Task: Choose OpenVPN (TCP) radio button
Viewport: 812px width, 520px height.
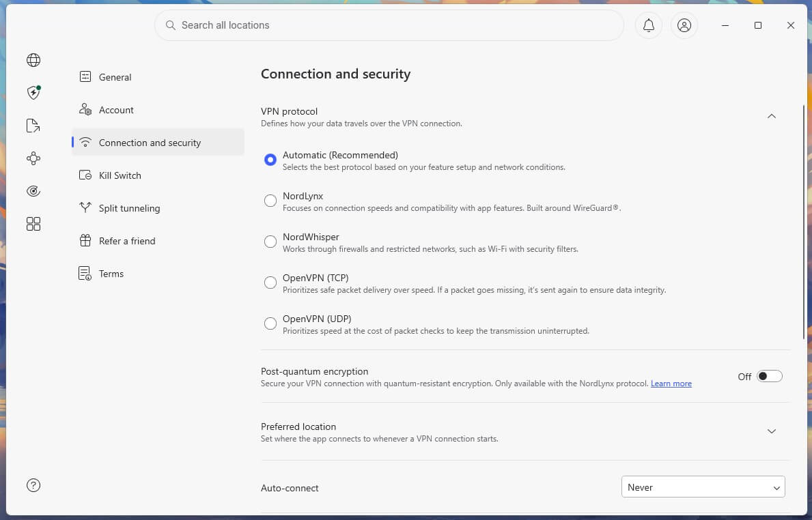Action: [270, 283]
